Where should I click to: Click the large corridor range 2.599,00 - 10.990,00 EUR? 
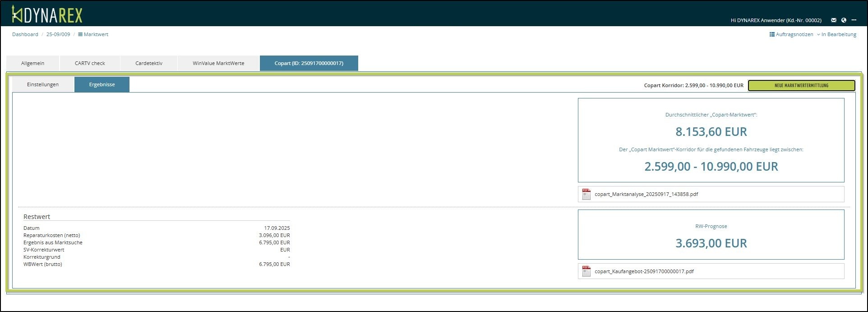(711, 167)
